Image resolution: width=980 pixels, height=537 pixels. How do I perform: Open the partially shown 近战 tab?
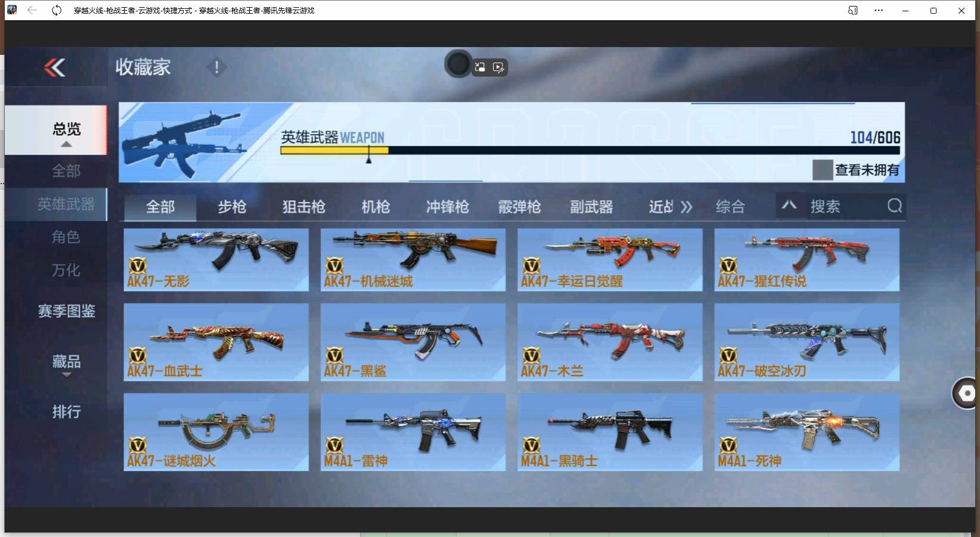[x=661, y=207]
